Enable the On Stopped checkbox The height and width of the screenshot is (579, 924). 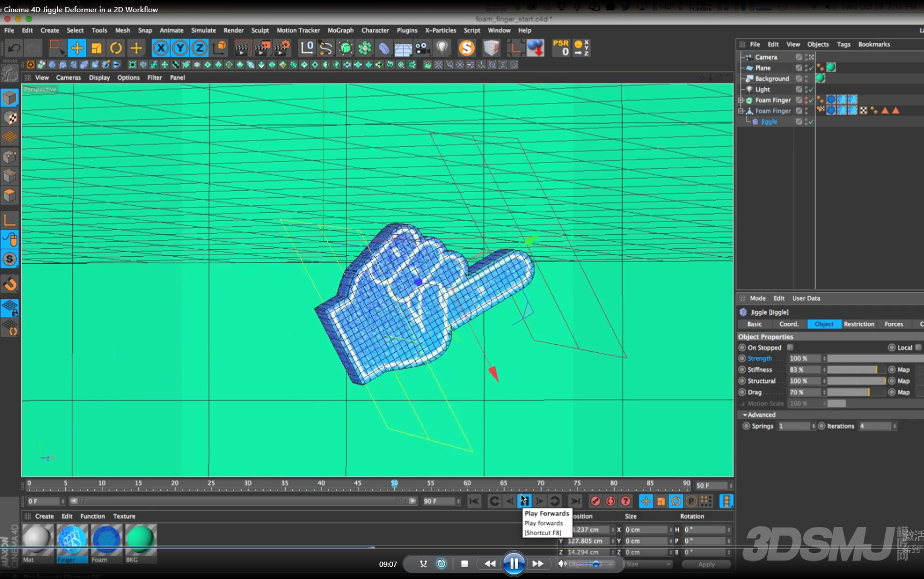pyautogui.click(x=790, y=348)
